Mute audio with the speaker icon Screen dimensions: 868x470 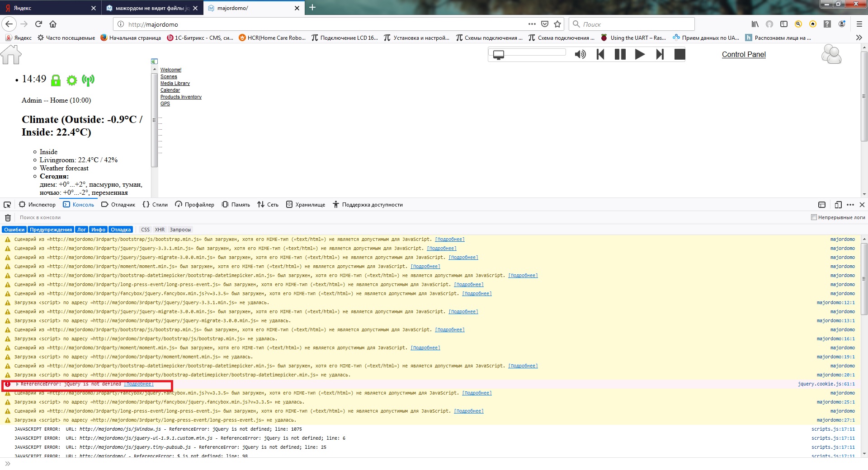(x=580, y=54)
